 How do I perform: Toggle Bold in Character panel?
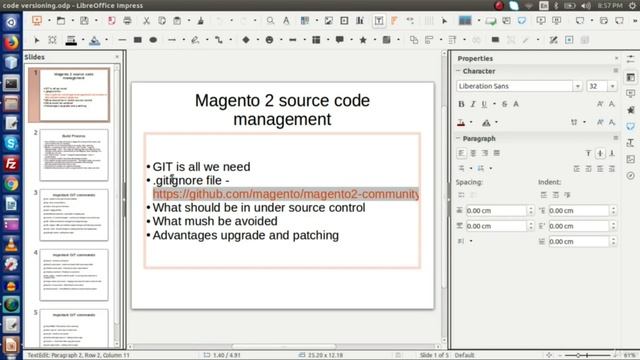pyautogui.click(x=461, y=104)
